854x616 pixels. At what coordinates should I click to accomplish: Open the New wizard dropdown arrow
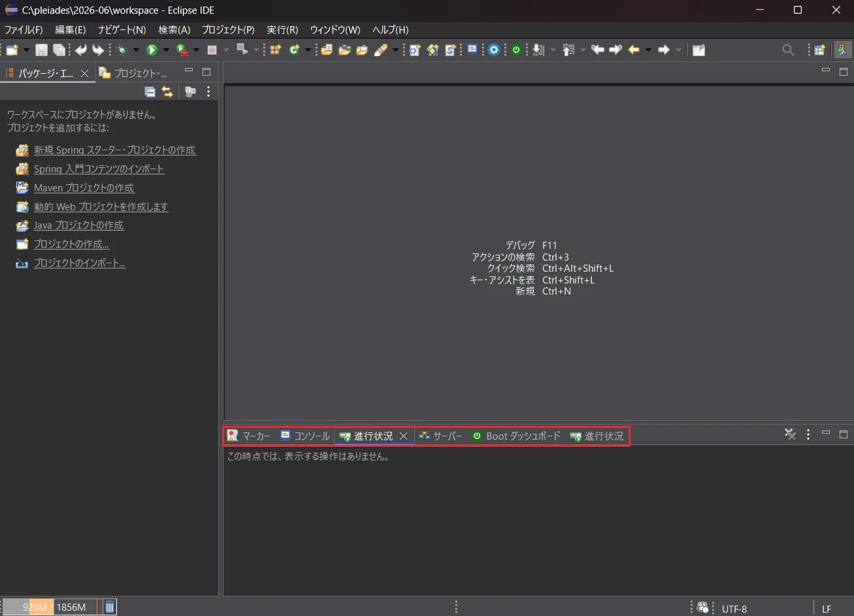point(27,50)
